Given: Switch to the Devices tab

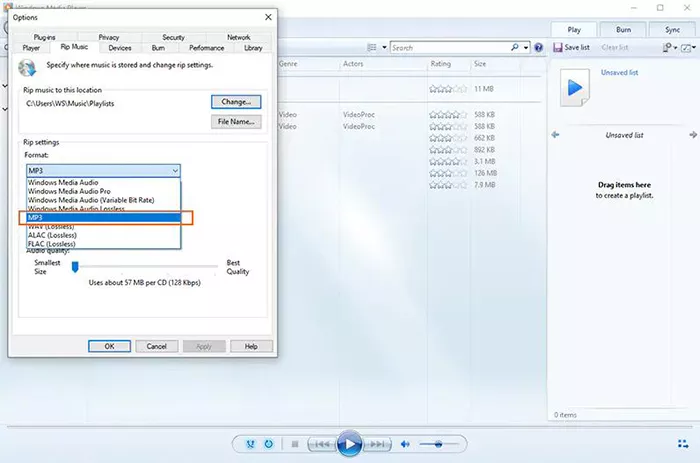Looking at the screenshot, I should (x=120, y=48).
